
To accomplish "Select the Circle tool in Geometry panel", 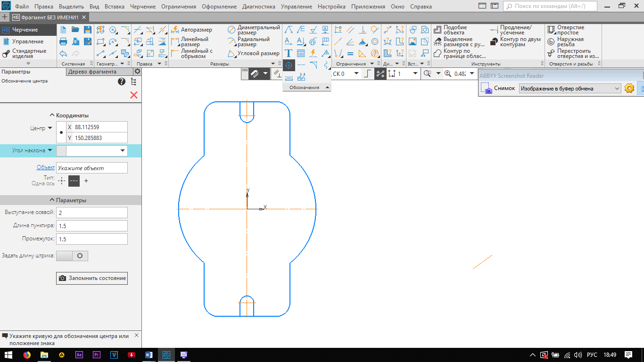I will coord(113,29).
